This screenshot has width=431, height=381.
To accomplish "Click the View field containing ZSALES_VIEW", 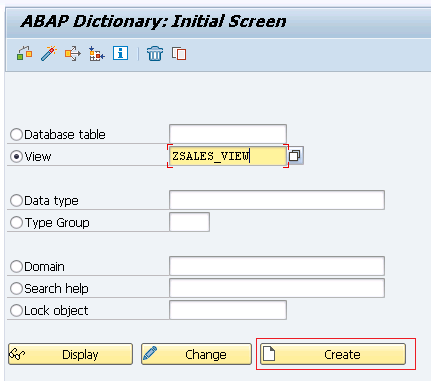I will click(x=228, y=156).
